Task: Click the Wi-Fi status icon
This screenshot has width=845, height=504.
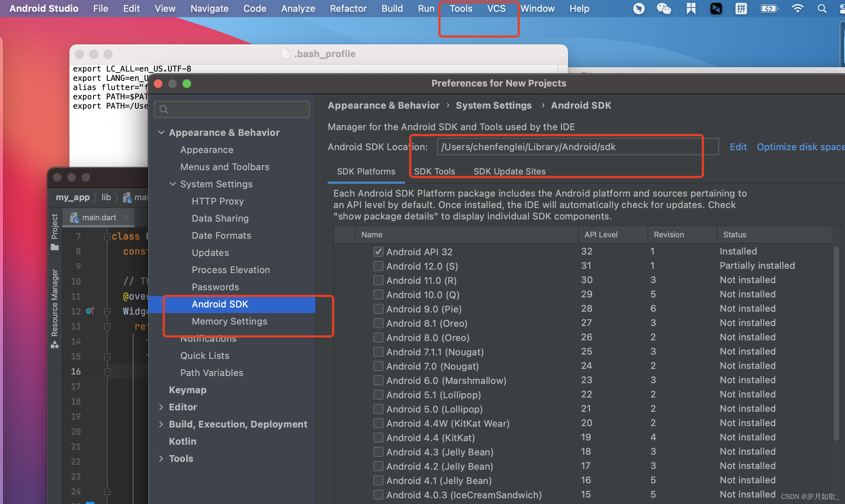Action: [797, 9]
